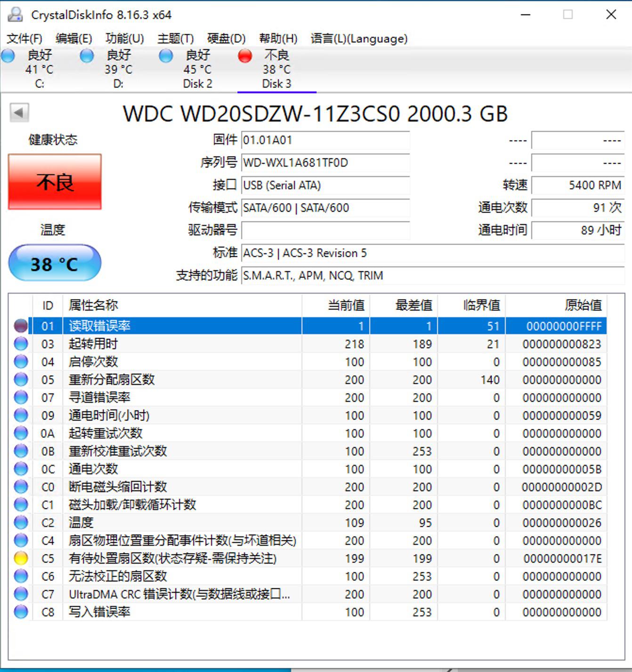Click the yellow caution icon for attribute C5
The width and height of the screenshot is (632, 672).
[x=21, y=558]
